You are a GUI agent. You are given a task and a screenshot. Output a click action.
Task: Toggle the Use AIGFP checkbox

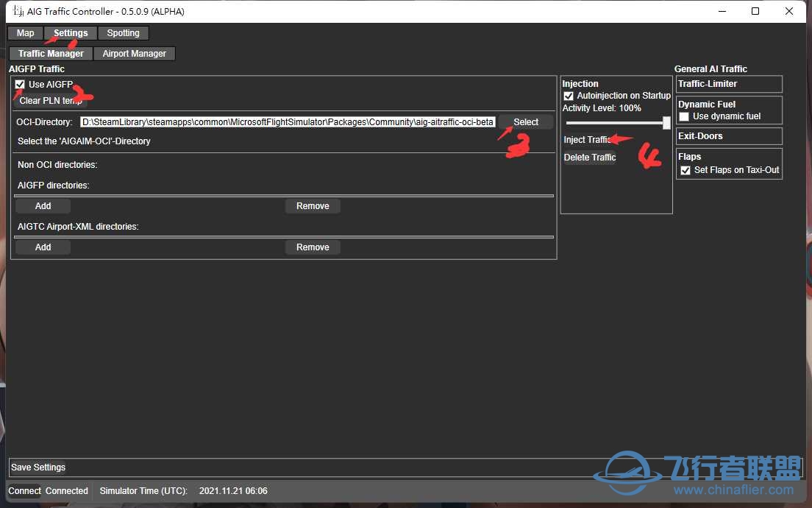(20, 84)
